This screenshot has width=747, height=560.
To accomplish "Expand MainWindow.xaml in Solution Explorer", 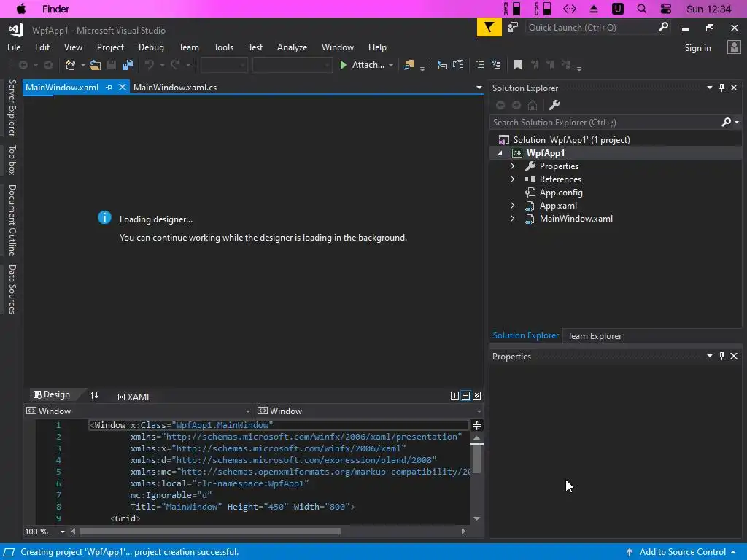I will 513,219.
